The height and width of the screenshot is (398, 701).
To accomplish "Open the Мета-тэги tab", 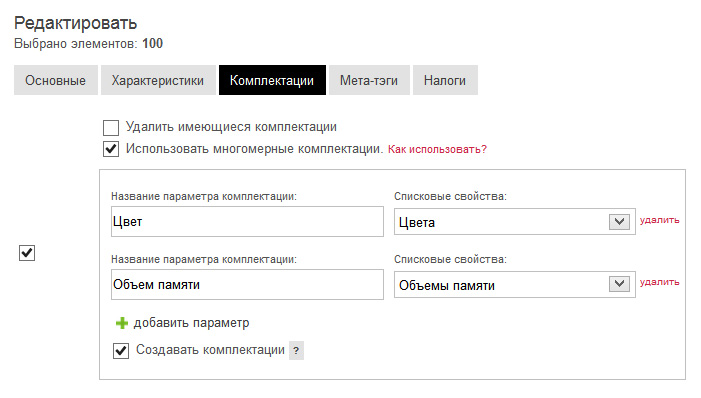I will (369, 80).
